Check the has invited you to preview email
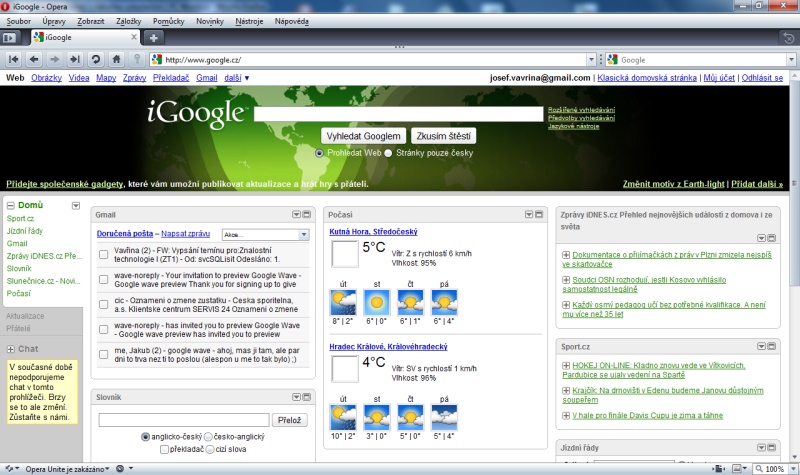Screen dimensions: 800x475 coord(104,330)
